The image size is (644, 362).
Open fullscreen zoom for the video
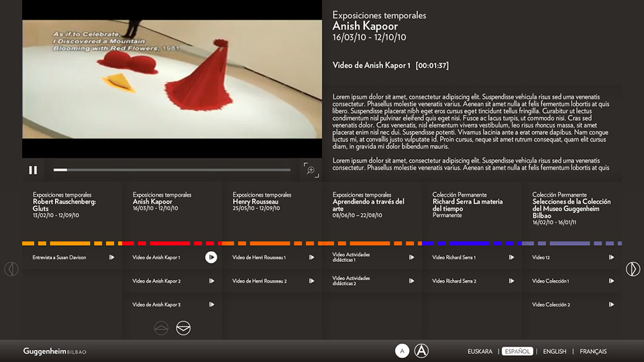click(311, 170)
